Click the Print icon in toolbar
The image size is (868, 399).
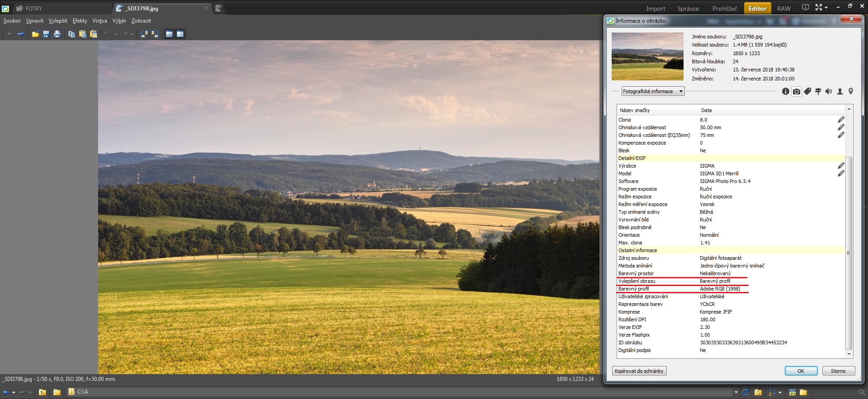57,34
